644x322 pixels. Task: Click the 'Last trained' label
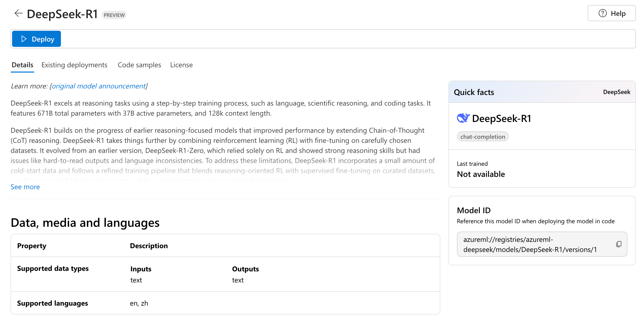click(472, 164)
